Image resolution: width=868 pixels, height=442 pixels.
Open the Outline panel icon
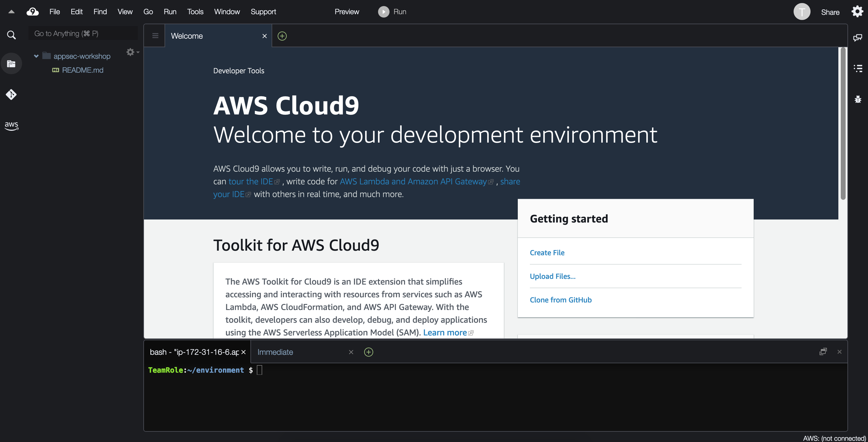pyautogui.click(x=857, y=68)
